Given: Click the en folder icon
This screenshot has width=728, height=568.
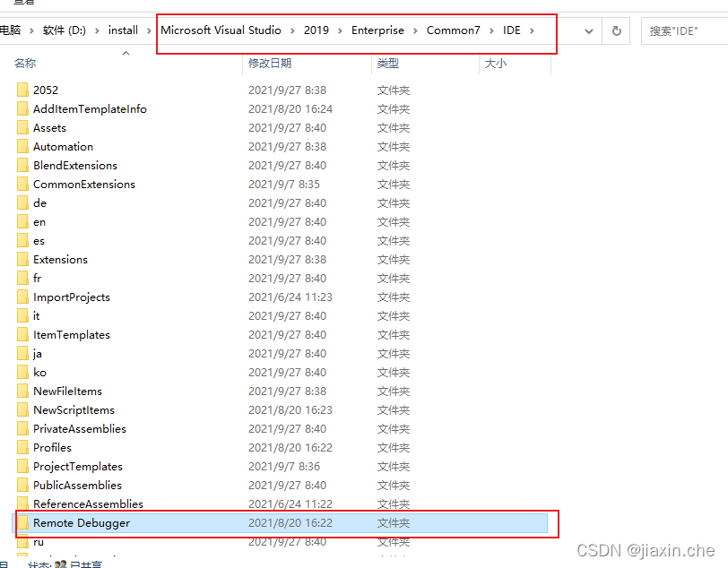Looking at the screenshot, I should pos(22,221).
